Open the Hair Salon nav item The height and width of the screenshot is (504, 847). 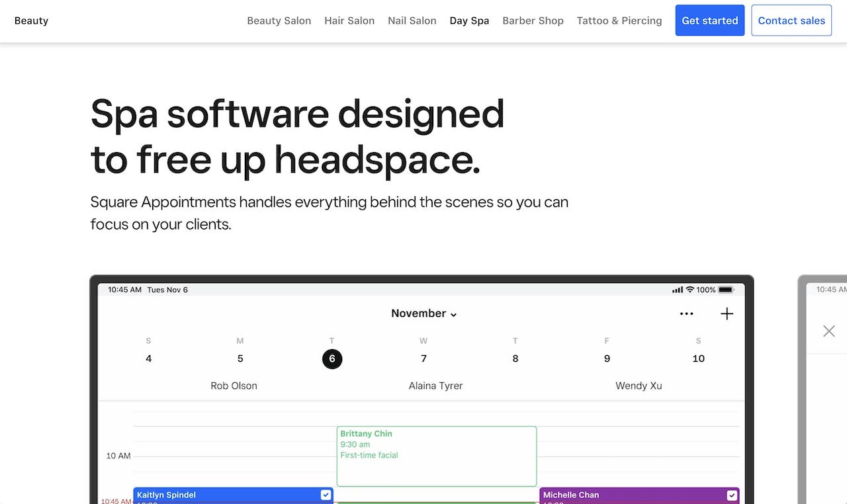click(x=349, y=21)
